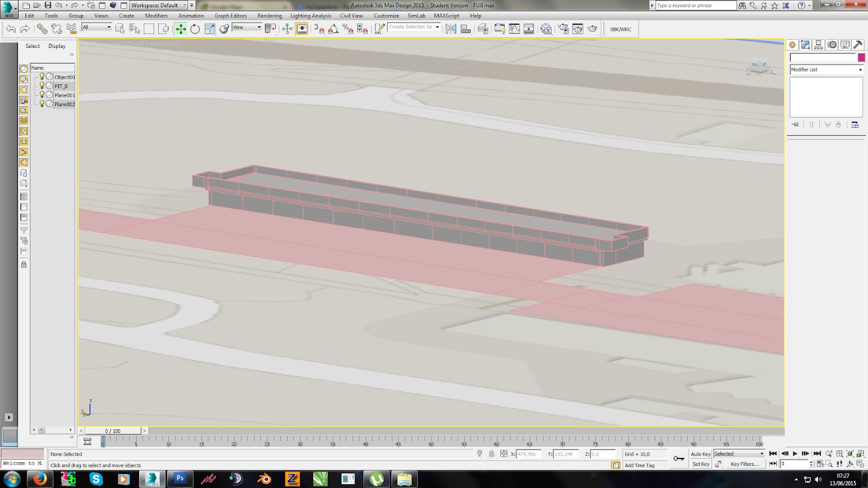
Task: Open the key mode Selected dropdown
Action: [739, 454]
